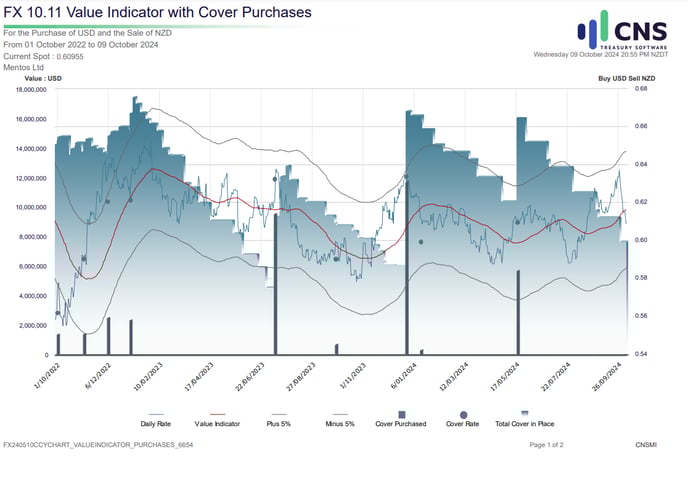Click the red Value Indicator legend line

pyautogui.click(x=218, y=414)
